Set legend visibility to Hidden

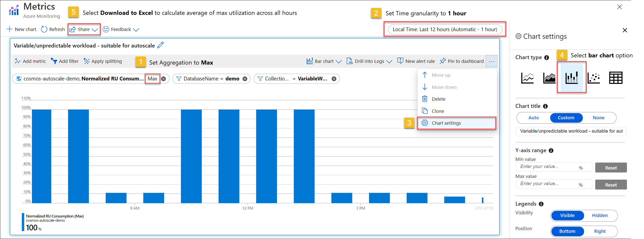(599, 215)
